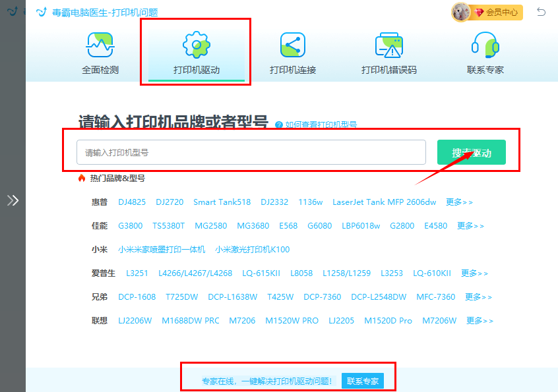Open the 全面检测 full scan tab
The height and width of the screenshot is (392, 558).
click(x=100, y=53)
